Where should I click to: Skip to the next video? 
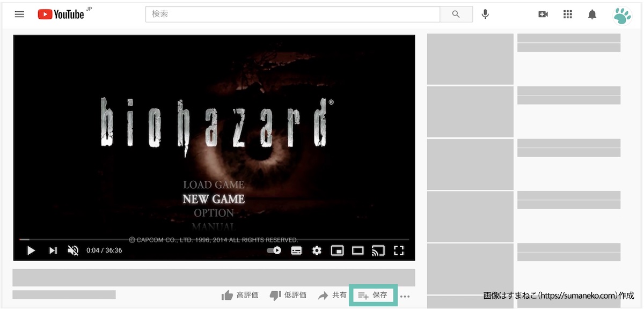click(x=53, y=250)
